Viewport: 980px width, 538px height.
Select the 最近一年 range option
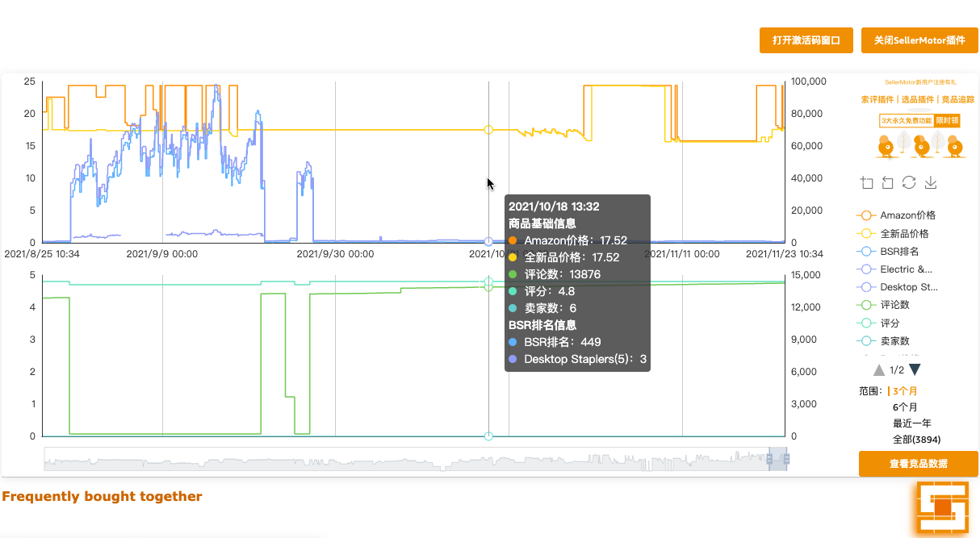point(911,423)
